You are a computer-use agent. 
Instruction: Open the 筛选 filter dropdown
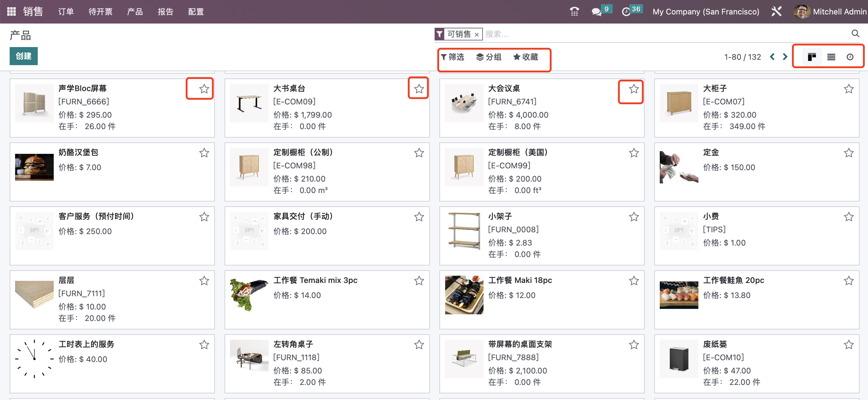(454, 57)
